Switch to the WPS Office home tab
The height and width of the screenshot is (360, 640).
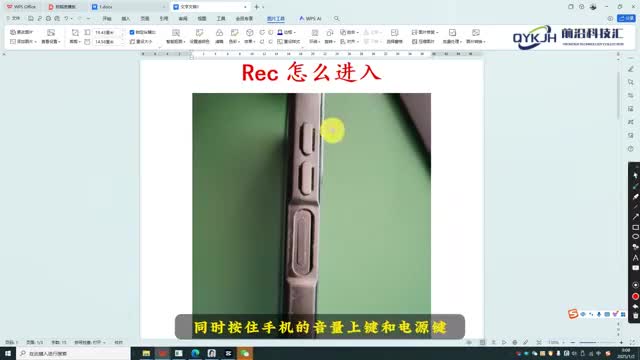coord(21,7)
